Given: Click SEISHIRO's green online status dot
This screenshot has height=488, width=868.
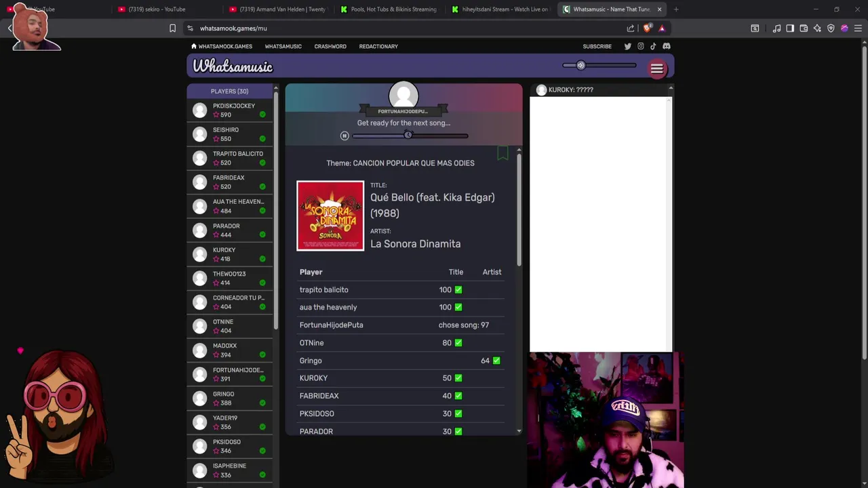Looking at the screenshot, I should tap(262, 139).
